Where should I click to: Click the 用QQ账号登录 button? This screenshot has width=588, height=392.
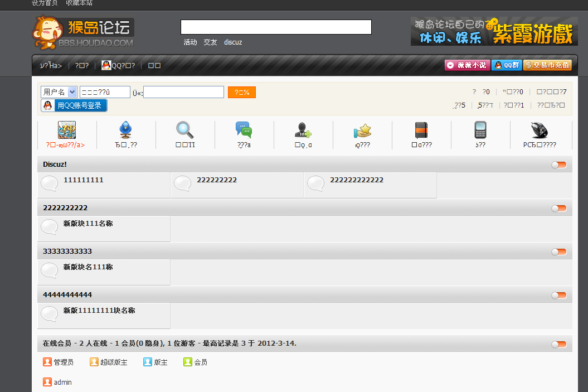pos(74,105)
